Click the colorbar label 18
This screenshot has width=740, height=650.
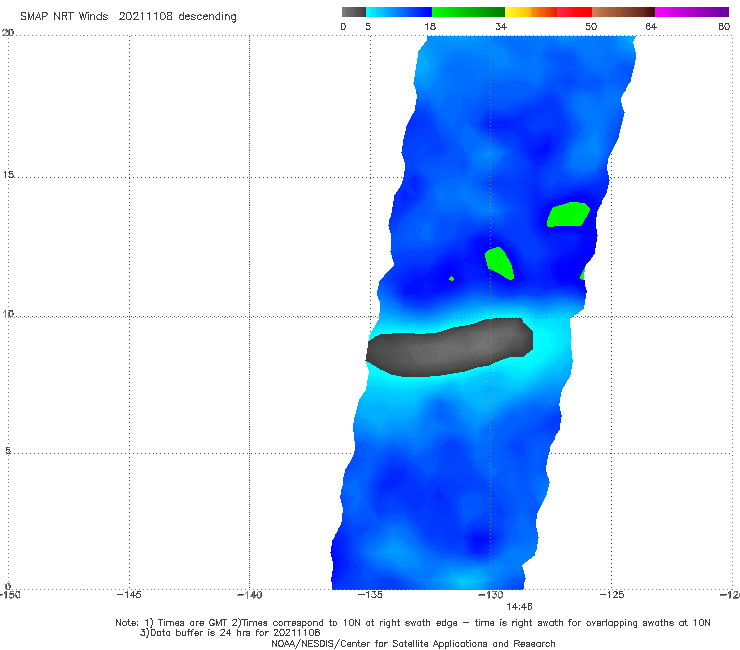(430, 26)
